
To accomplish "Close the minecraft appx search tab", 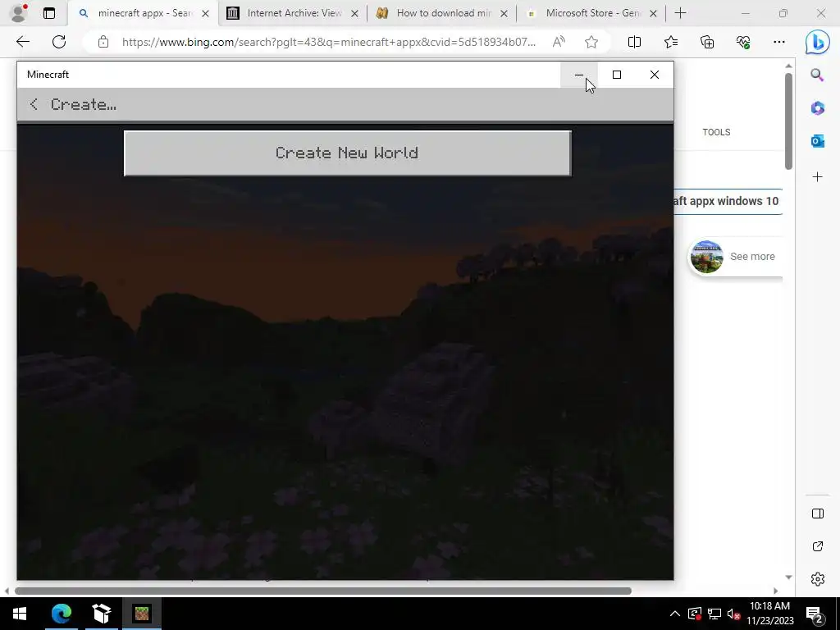I will (x=205, y=14).
